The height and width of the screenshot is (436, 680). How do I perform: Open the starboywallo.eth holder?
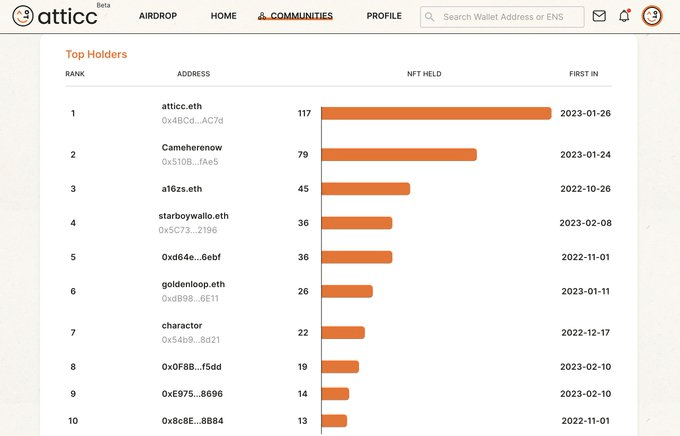pyautogui.click(x=193, y=215)
